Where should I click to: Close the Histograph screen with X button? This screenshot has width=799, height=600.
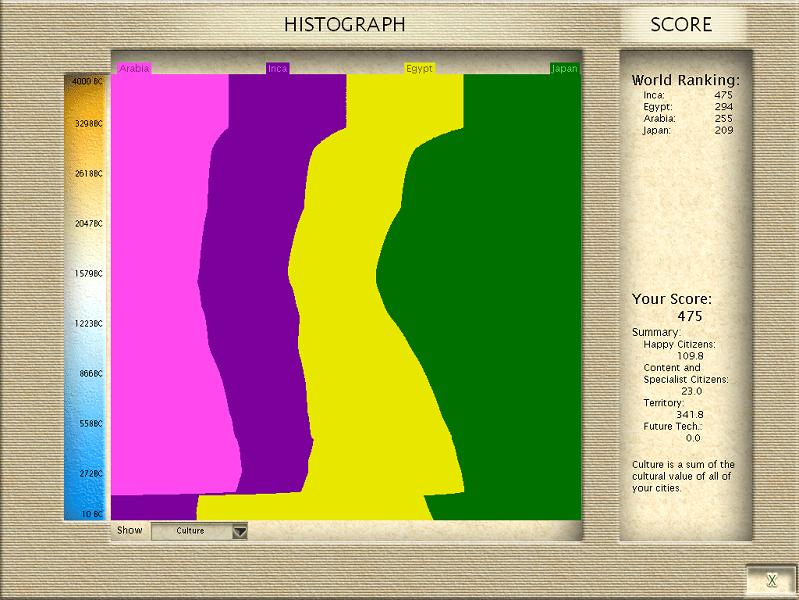point(771,580)
